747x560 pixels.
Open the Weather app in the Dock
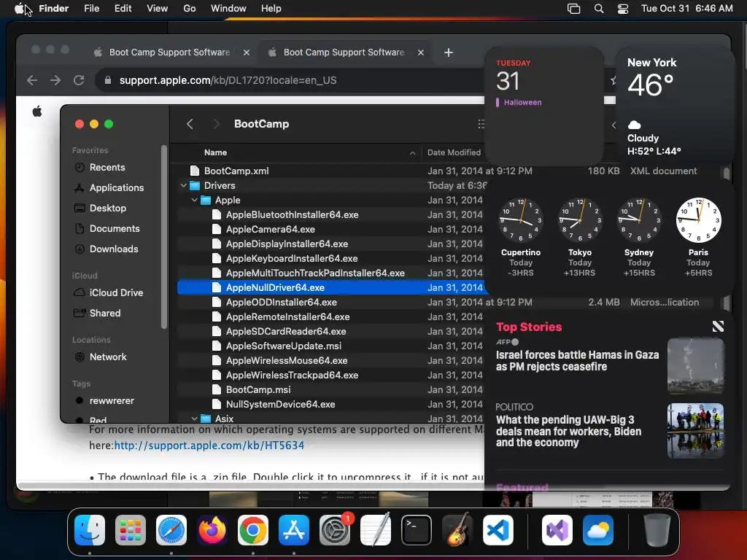point(598,530)
